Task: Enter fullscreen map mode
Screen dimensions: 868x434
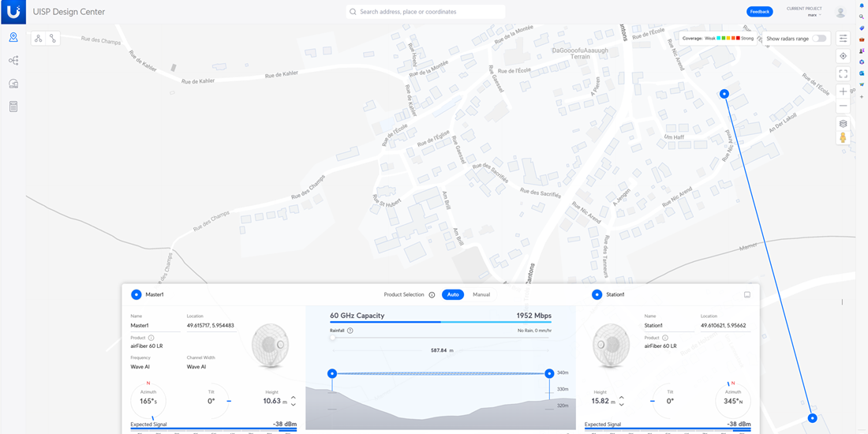Action: 843,74
